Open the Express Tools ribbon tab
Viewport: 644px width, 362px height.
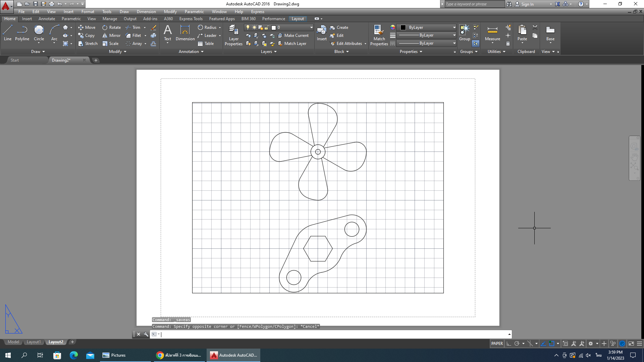point(191,19)
